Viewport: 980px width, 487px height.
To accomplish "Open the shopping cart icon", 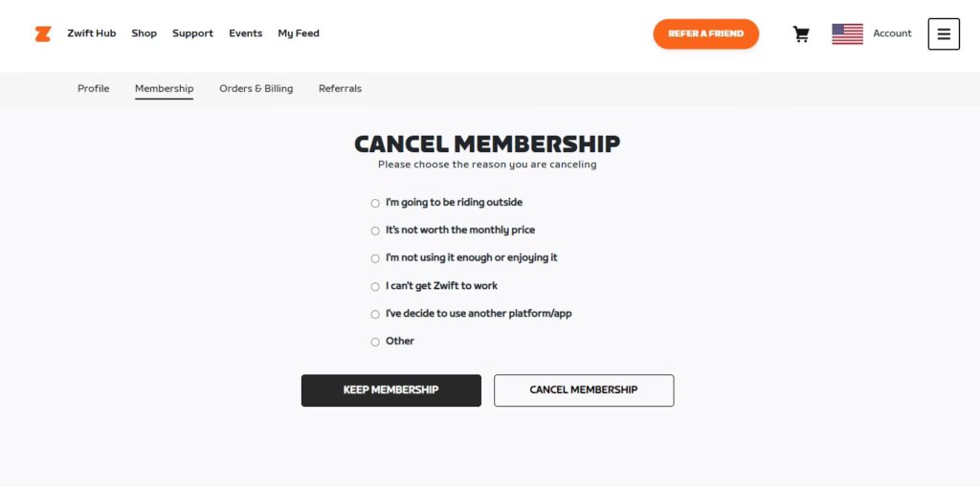I will (801, 34).
